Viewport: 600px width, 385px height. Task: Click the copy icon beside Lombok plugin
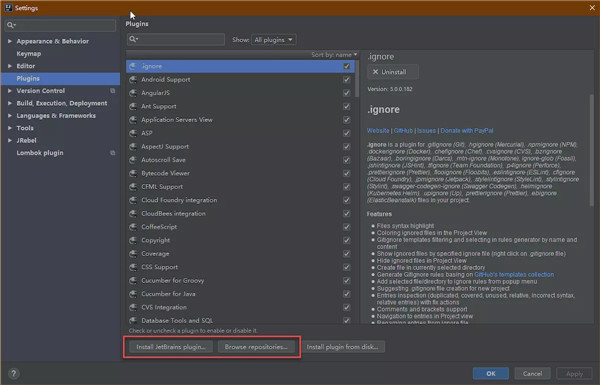(112, 153)
